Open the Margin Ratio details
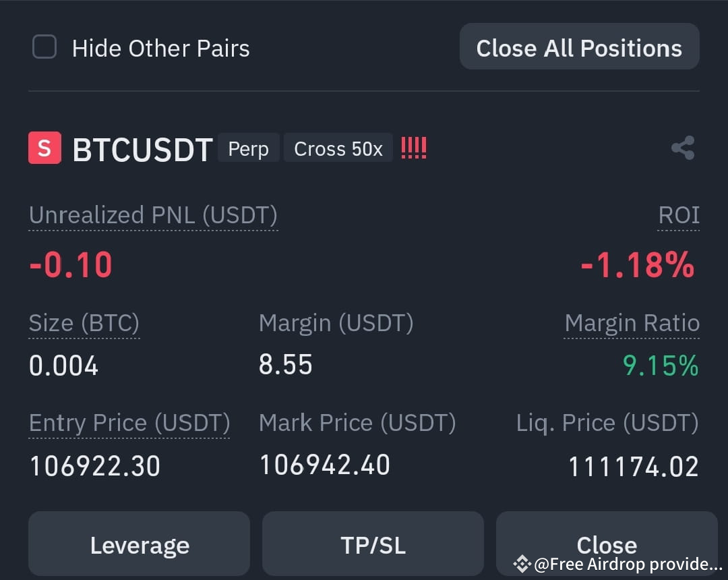The width and height of the screenshot is (728, 580). coord(632,322)
